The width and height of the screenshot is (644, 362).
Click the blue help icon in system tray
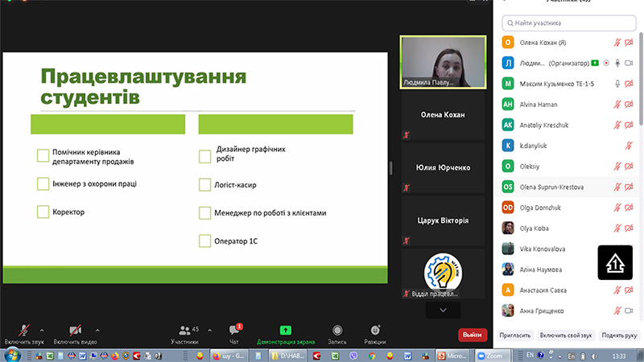540,355
